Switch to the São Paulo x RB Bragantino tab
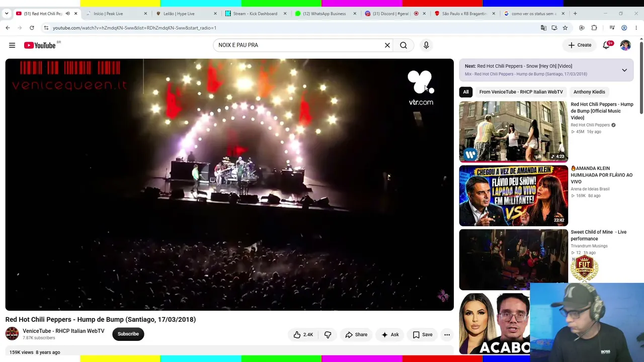The width and height of the screenshot is (644, 362). [x=465, y=14]
